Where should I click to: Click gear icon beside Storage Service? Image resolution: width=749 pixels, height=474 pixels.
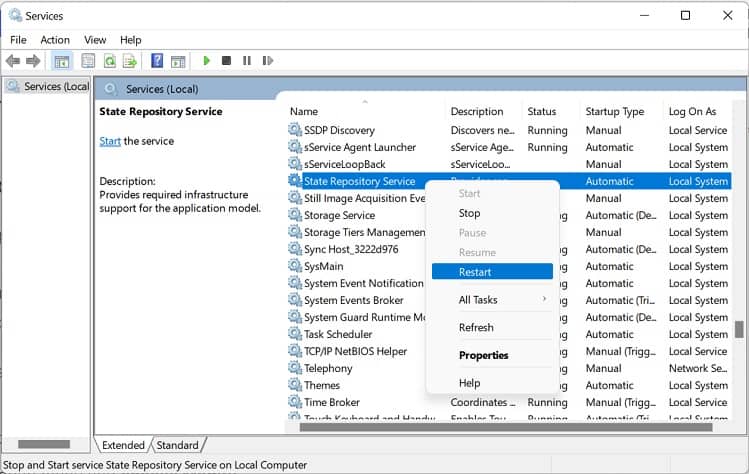click(x=295, y=215)
